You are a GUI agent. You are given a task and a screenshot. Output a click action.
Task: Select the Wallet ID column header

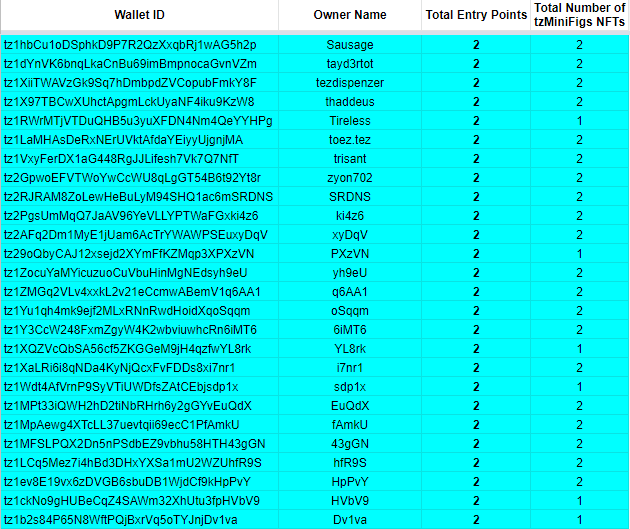139,15
